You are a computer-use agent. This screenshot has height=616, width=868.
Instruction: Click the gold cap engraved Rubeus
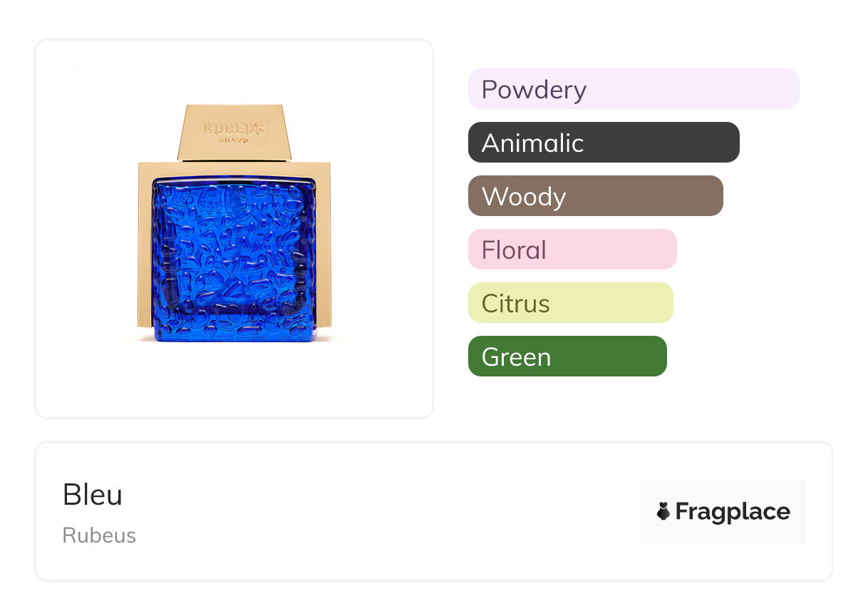click(x=234, y=131)
